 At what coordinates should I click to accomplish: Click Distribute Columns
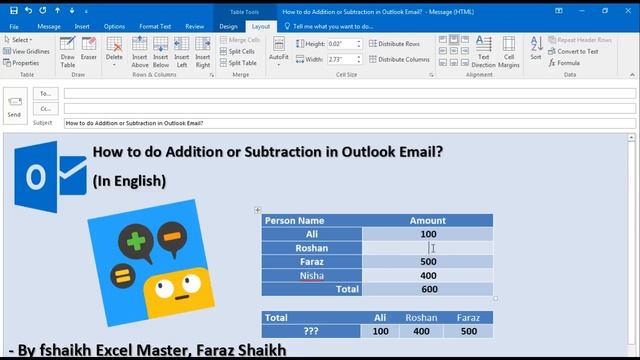400,59
